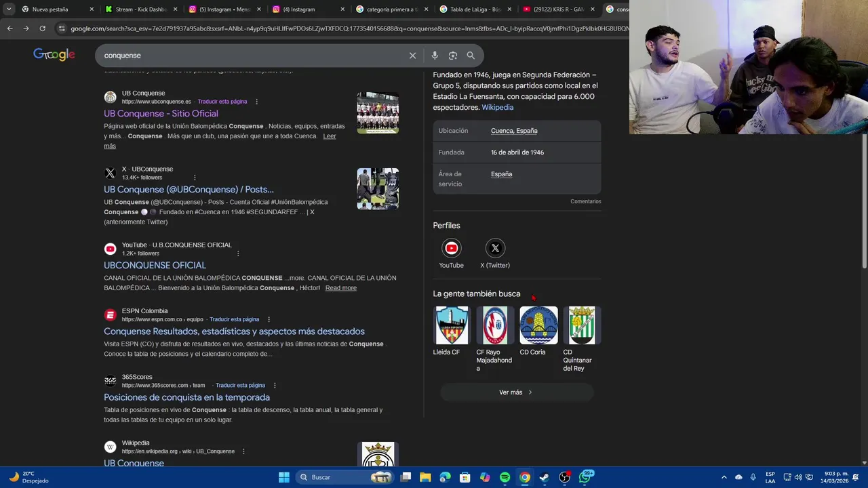Click the Google logo
The width and height of the screenshot is (868, 488).
pos(54,55)
